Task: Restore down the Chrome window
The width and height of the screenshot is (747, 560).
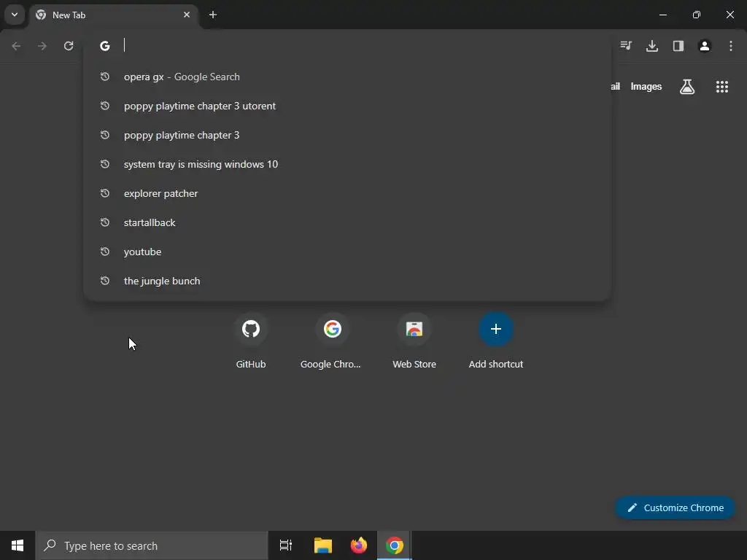Action: [x=697, y=15]
